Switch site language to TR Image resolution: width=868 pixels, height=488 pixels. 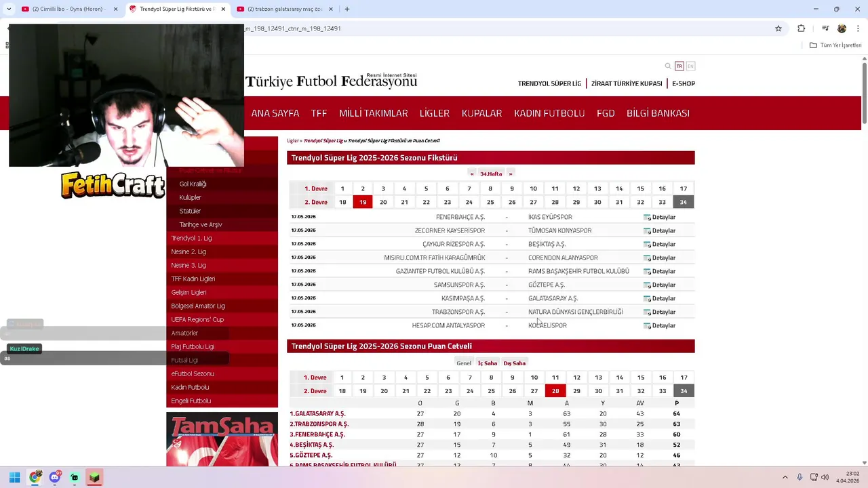point(679,66)
